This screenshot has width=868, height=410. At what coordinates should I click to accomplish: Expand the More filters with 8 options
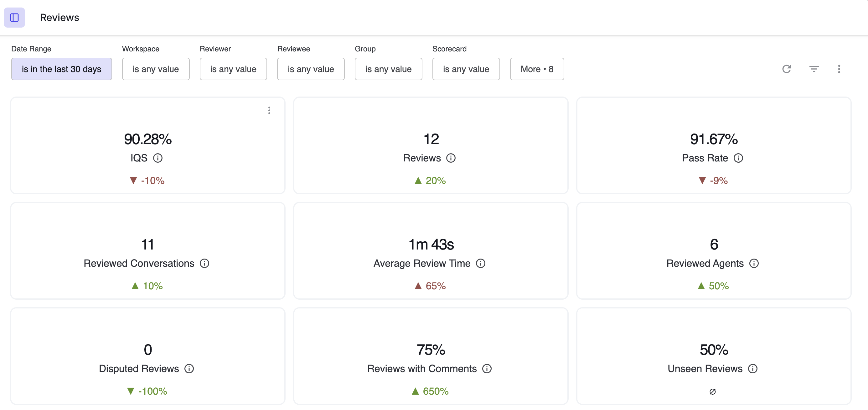(535, 69)
